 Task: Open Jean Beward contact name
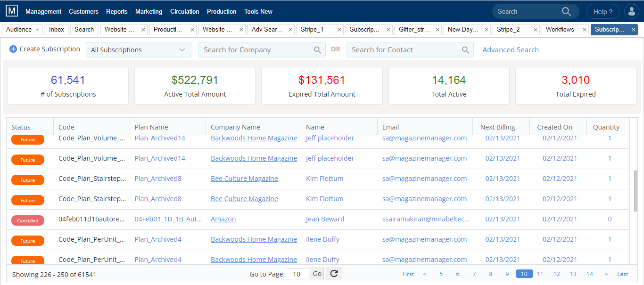tap(325, 219)
